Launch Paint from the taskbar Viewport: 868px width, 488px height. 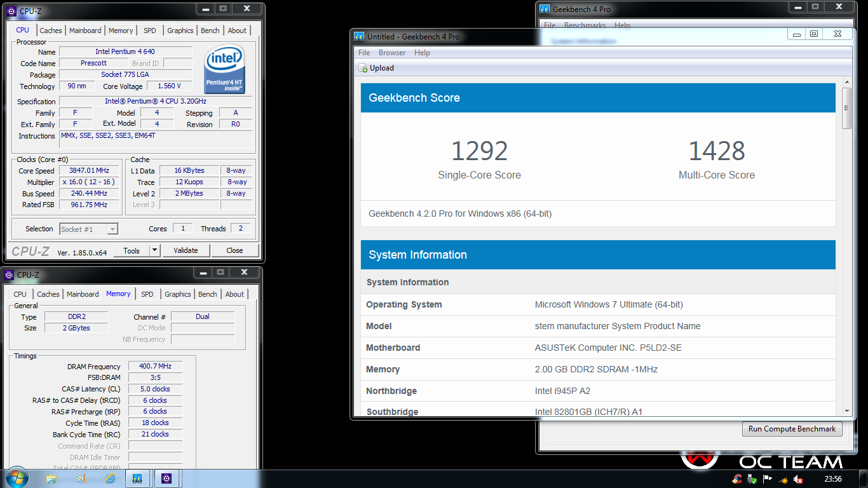[81, 479]
